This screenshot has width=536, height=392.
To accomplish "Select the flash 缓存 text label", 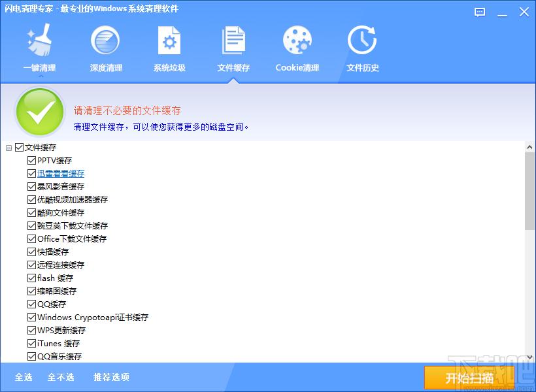I will point(56,278).
